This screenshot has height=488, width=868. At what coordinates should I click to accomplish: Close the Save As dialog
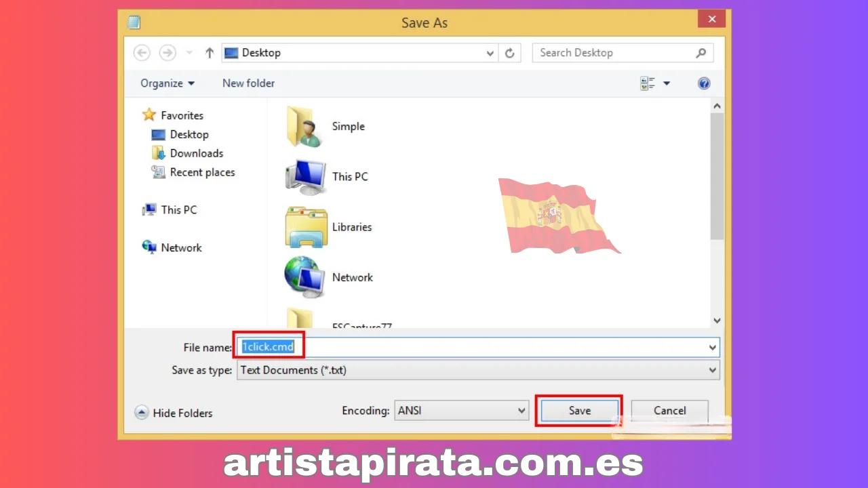(711, 20)
